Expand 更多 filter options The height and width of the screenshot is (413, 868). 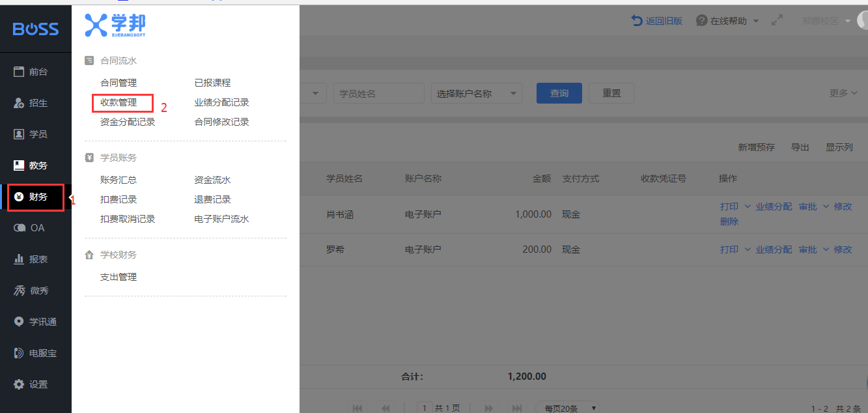tap(843, 93)
